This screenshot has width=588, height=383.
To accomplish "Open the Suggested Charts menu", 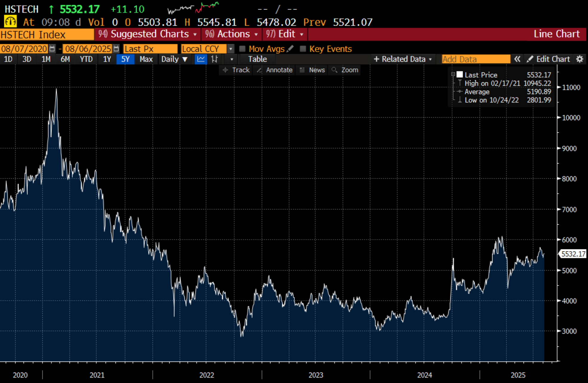I will click(x=148, y=34).
